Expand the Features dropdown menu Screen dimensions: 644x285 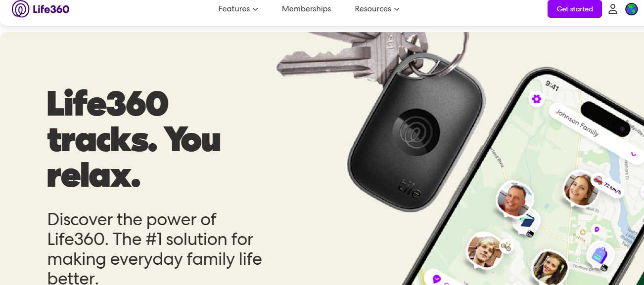(238, 9)
